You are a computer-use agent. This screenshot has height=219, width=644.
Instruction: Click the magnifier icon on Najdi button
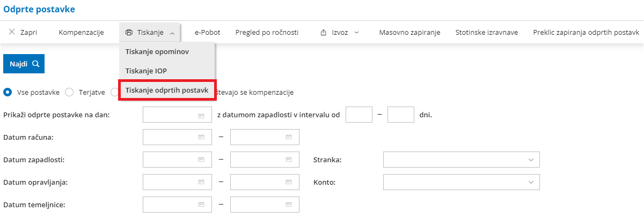[x=35, y=64]
